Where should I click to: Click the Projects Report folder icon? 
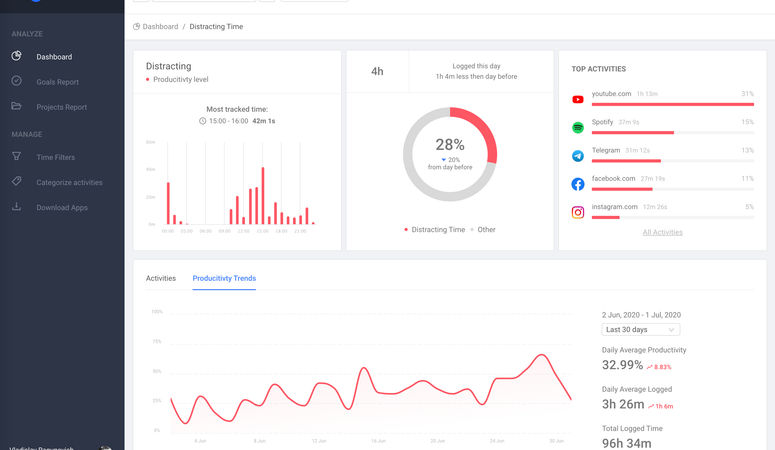(16, 106)
